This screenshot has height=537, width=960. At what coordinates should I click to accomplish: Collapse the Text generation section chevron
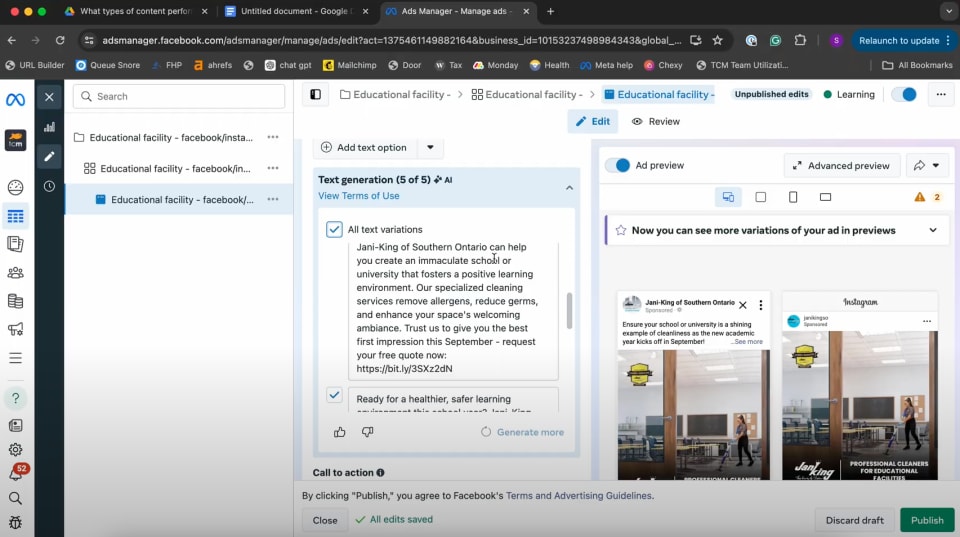(x=569, y=187)
